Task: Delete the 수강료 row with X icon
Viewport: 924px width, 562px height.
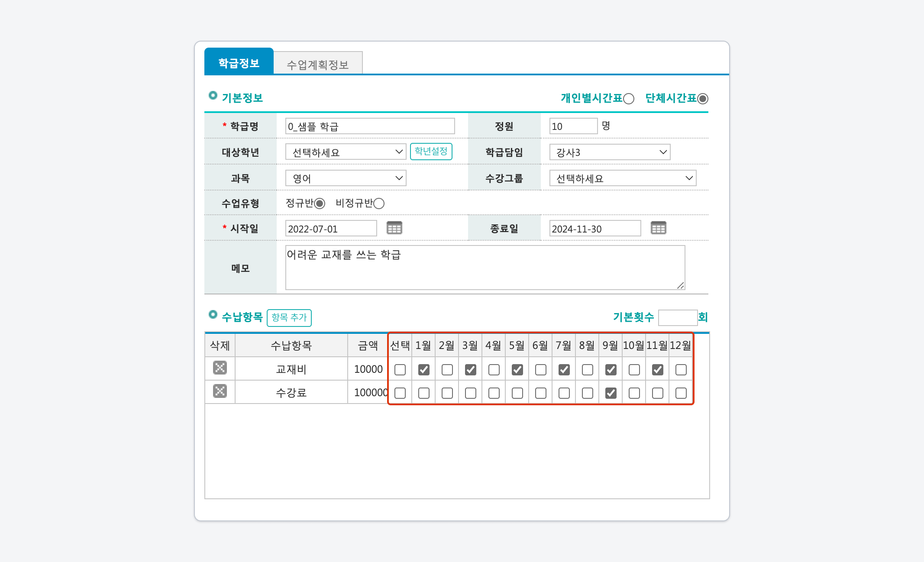Action: click(220, 391)
